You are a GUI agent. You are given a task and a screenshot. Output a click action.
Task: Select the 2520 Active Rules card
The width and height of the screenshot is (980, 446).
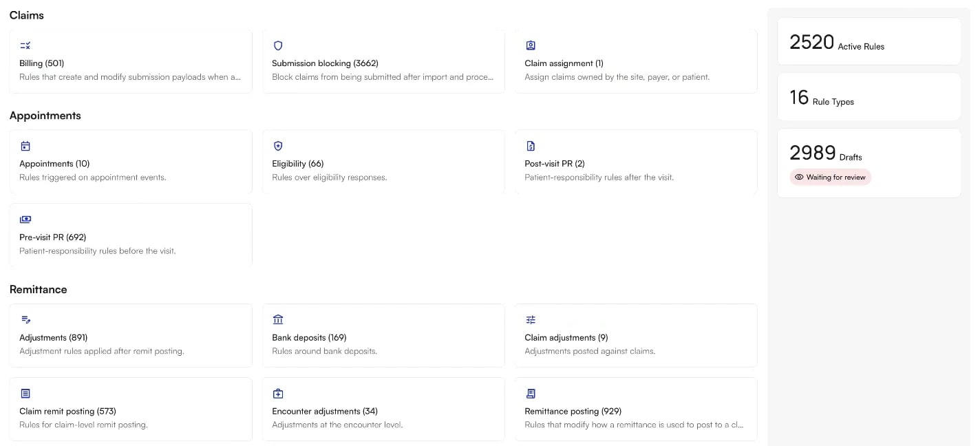[869, 41]
